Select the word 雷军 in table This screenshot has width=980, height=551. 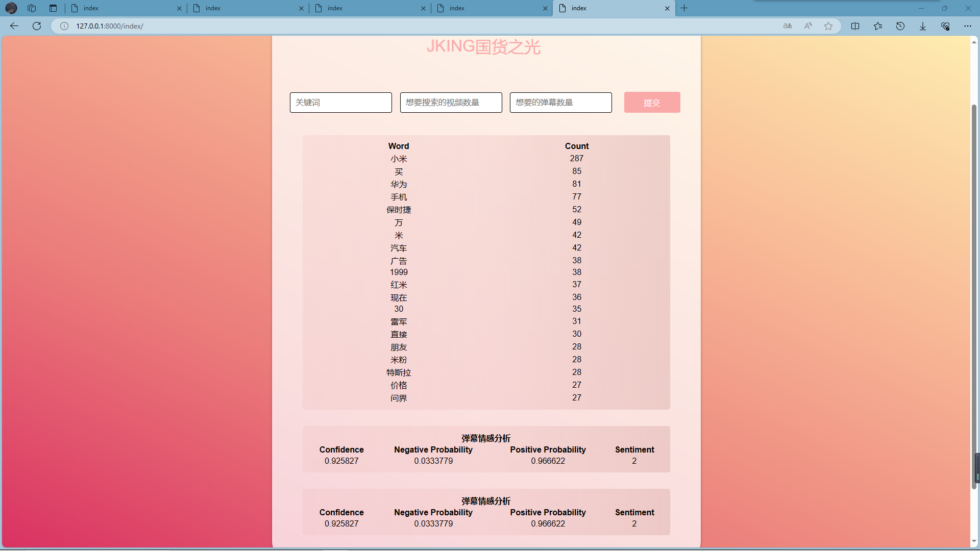[x=399, y=321]
